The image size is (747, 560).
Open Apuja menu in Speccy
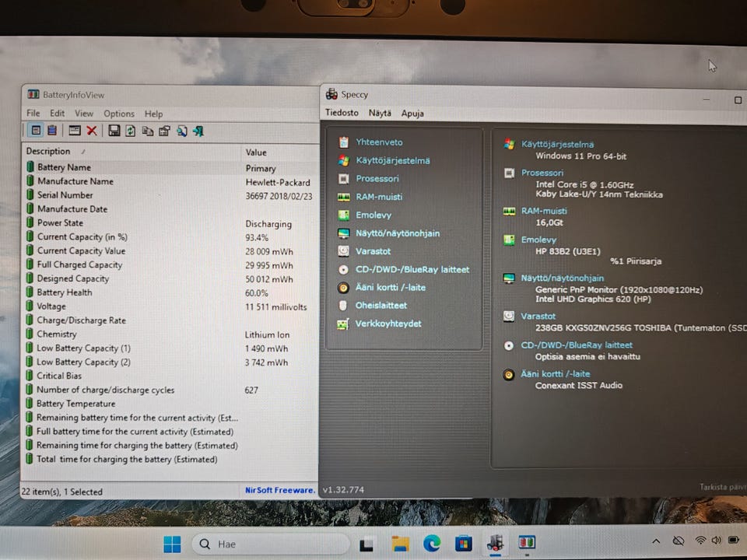[x=412, y=114]
